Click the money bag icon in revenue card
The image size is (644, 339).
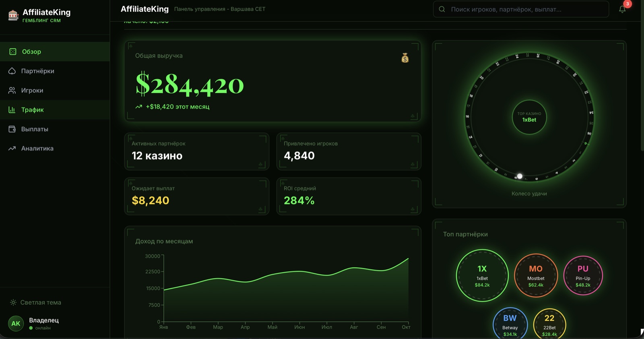coord(405,58)
